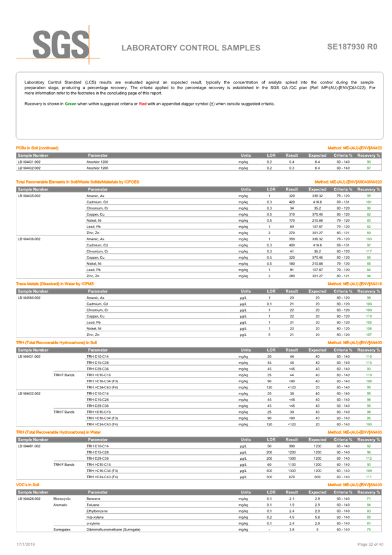The width and height of the screenshot is (392, 555).
Task: Click sample number LB164585.002
Action: point(29,297)
